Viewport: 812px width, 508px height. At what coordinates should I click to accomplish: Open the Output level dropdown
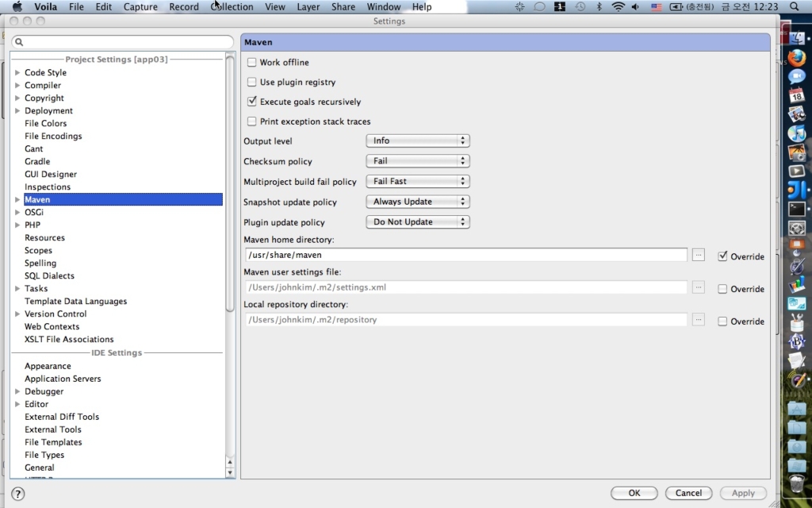click(417, 140)
